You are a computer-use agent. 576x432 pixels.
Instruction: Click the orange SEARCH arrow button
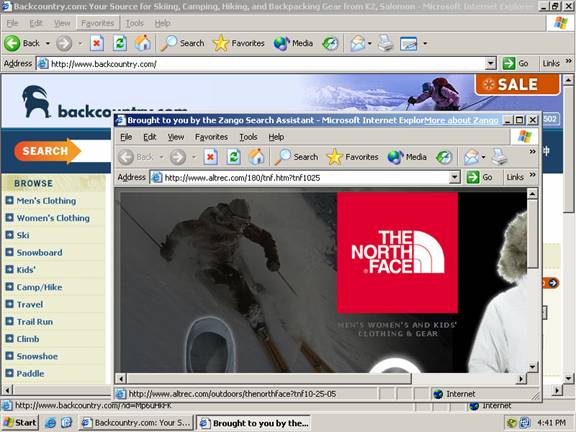(x=47, y=151)
